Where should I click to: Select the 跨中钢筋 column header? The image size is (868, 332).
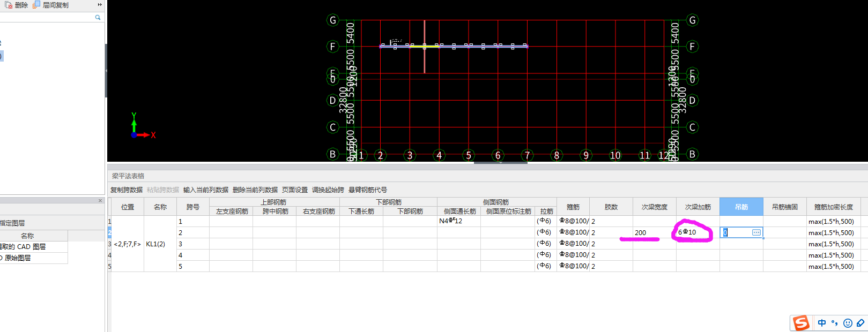275,212
